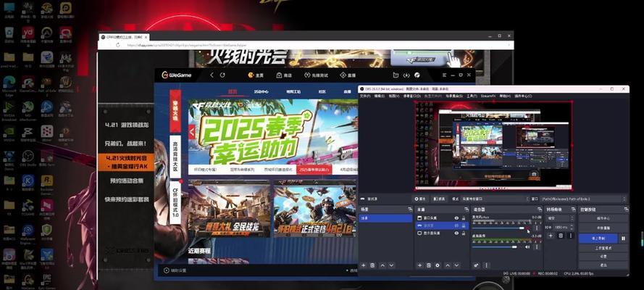The width and height of the screenshot is (644, 290).
Task: Open mixer panel three-dot menu at bottom
Action: click(486, 266)
